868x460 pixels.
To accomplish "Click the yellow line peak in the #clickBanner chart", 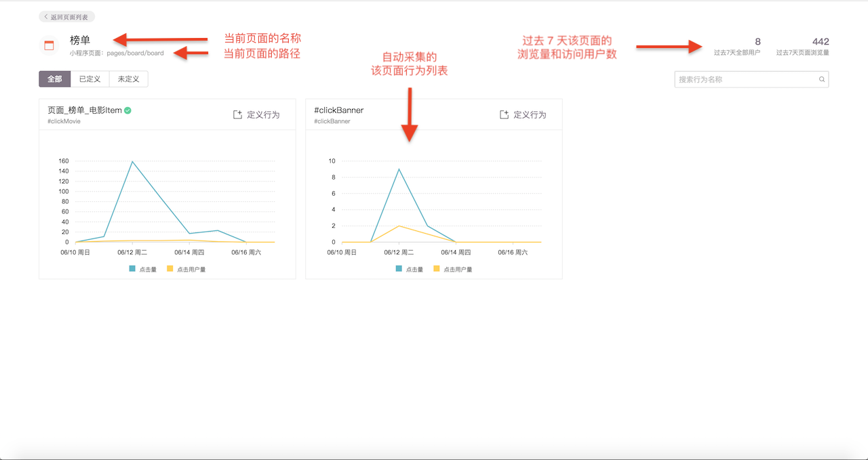I will click(399, 226).
